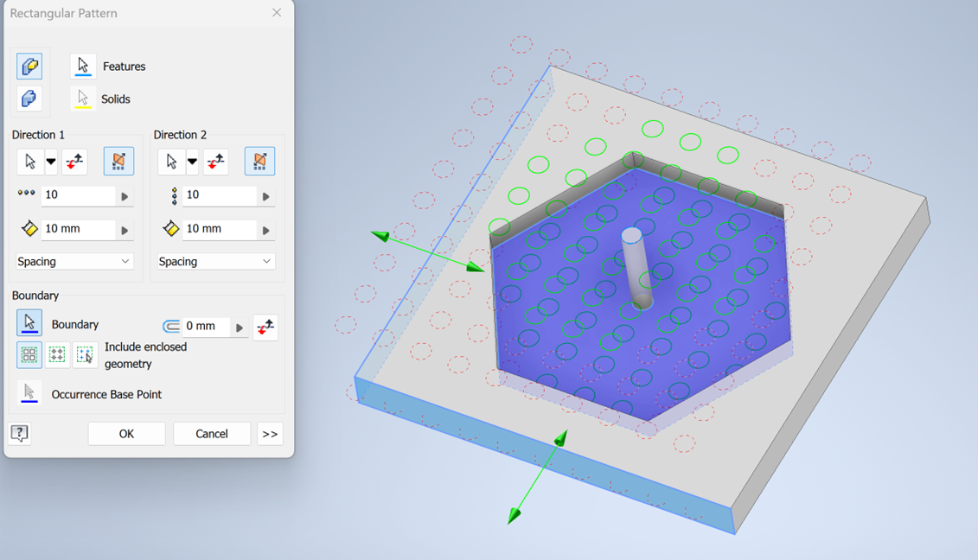The width and height of the screenshot is (978, 560).
Task: Edit Direction 2 spacing 10 mm field
Action: pos(220,229)
